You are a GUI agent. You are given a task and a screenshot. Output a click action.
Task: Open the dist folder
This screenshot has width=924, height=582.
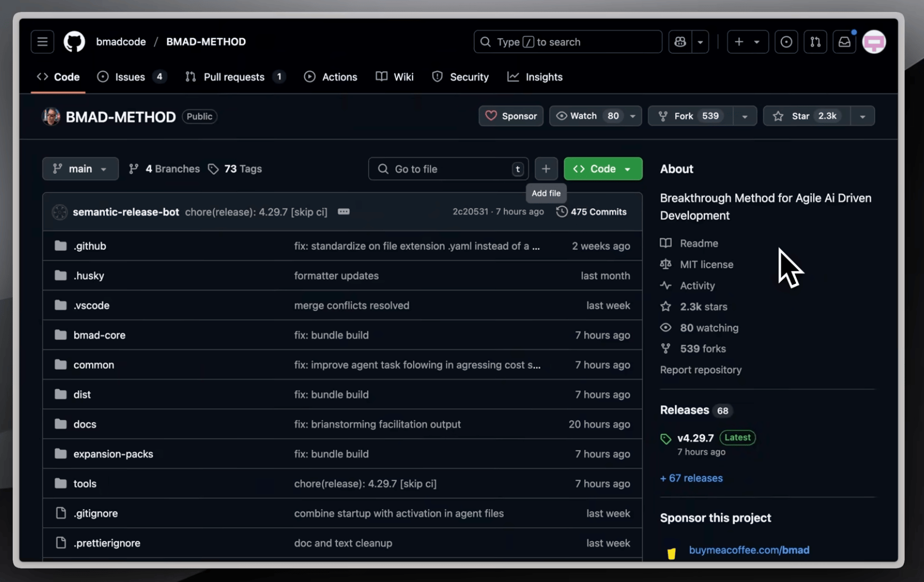click(82, 394)
